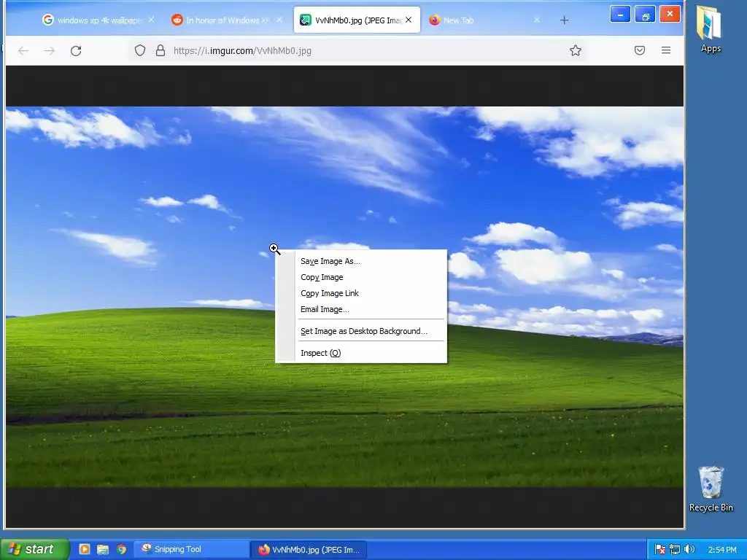
Task: Open the Pocket save icon
Action: tap(640, 50)
